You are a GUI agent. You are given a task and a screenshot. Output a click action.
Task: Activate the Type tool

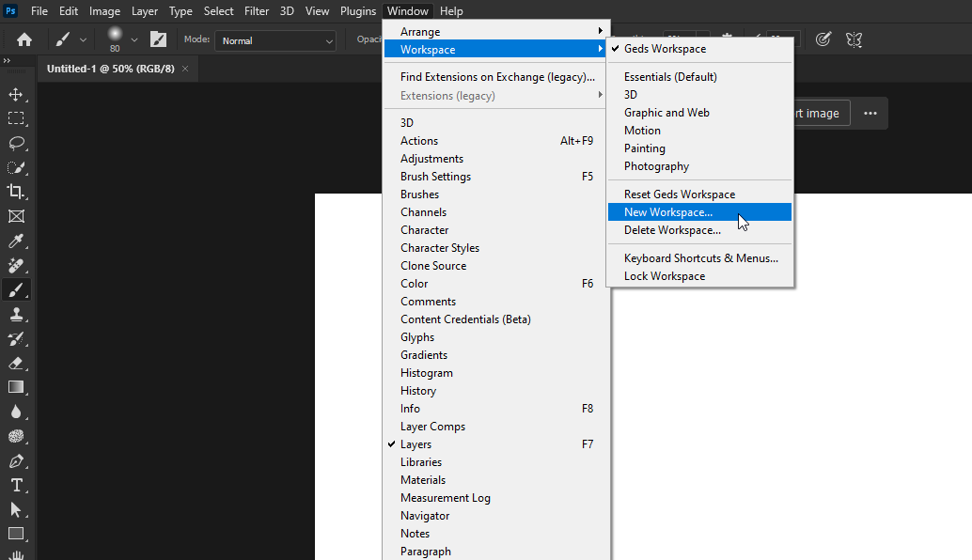pyautogui.click(x=16, y=485)
